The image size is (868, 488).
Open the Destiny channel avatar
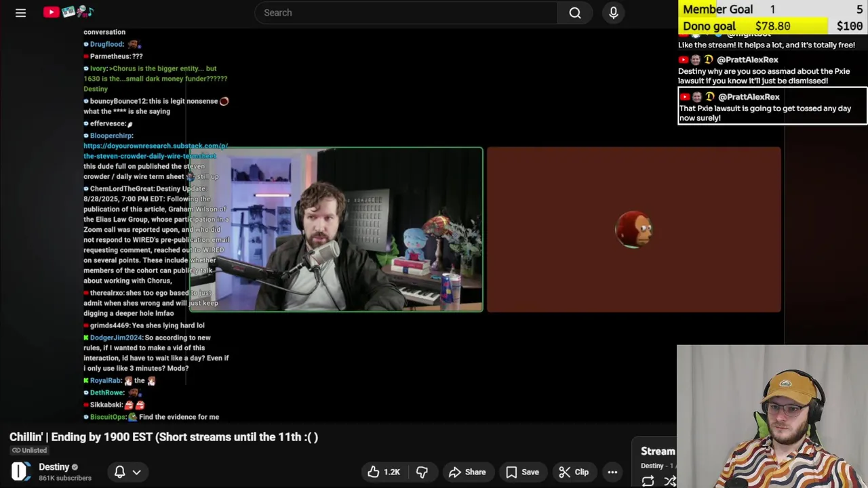(21, 472)
